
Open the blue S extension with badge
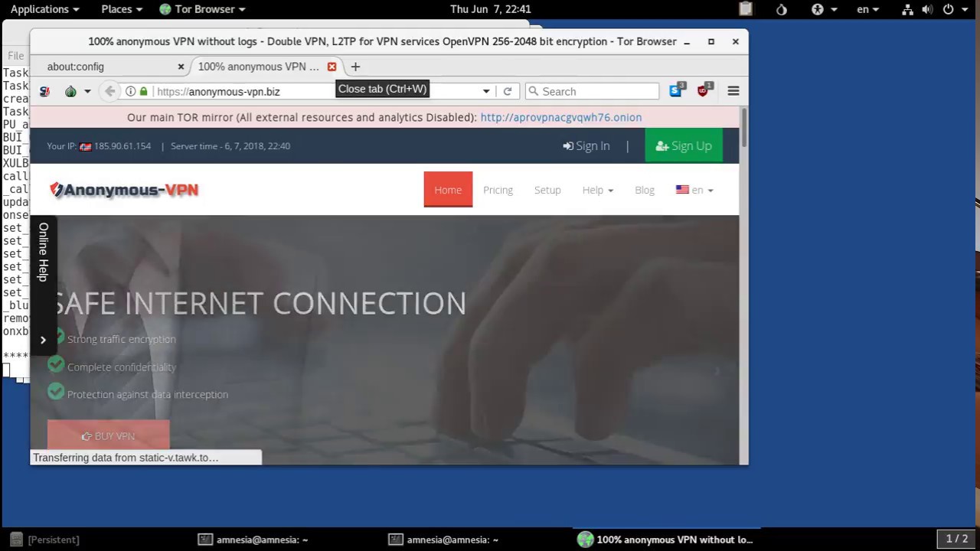[x=676, y=90]
